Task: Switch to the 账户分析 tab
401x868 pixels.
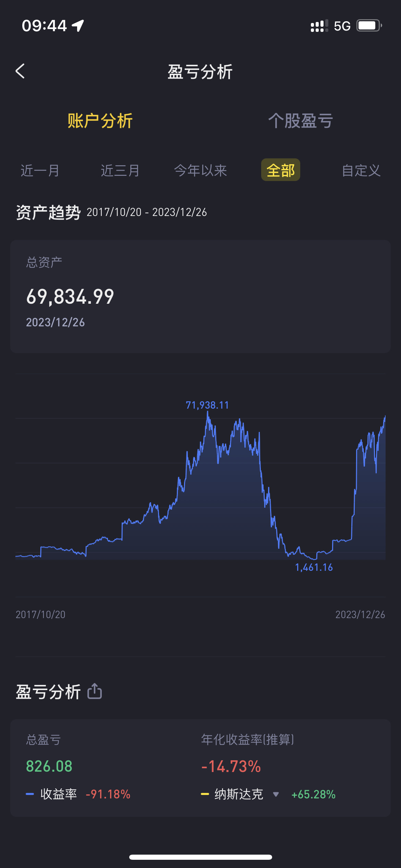Action: coord(100,121)
